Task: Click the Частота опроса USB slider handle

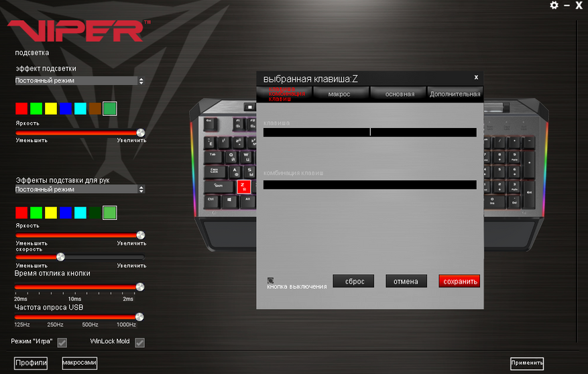Action: (x=139, y=317)
